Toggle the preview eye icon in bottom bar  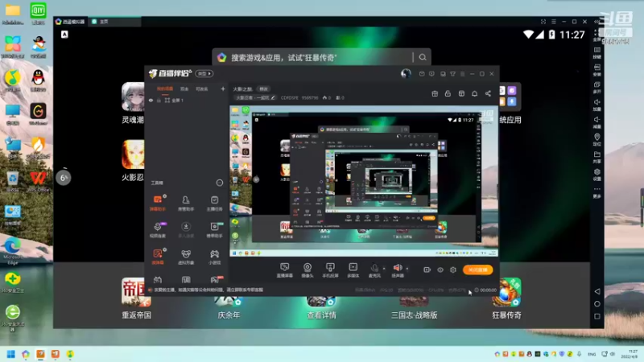(x=440, y=269)
